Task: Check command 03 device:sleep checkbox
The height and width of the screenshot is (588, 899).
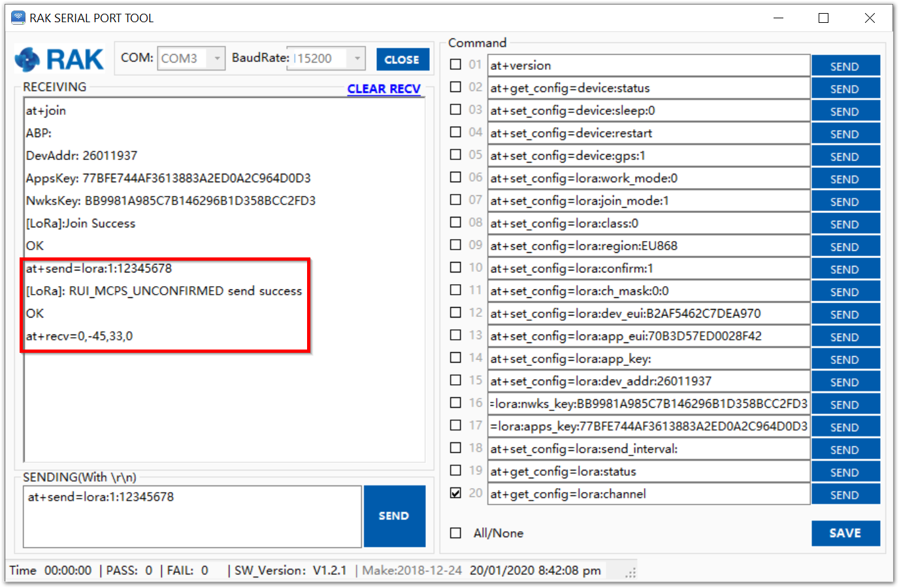Action: pyautogui.click(x=455, y=110)
